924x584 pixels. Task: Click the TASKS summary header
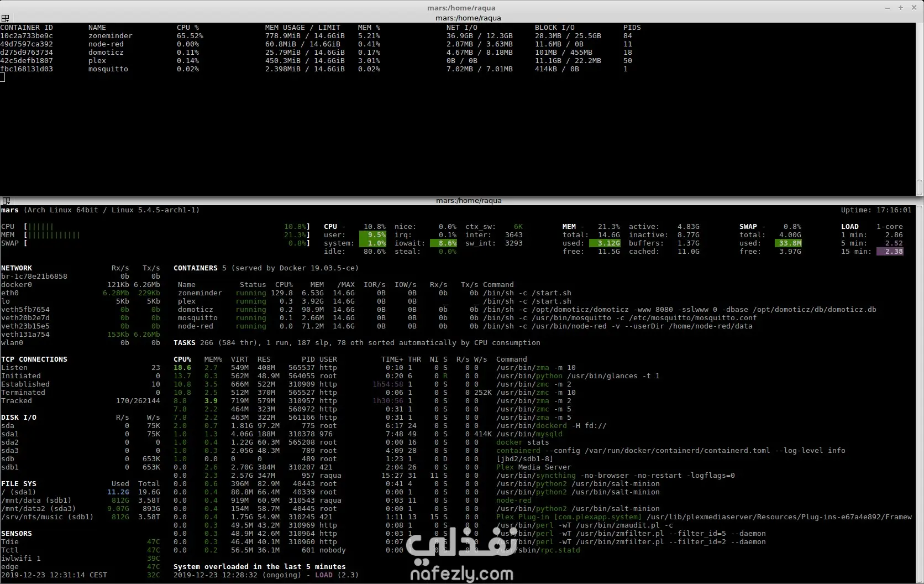[x=357, y=343]
